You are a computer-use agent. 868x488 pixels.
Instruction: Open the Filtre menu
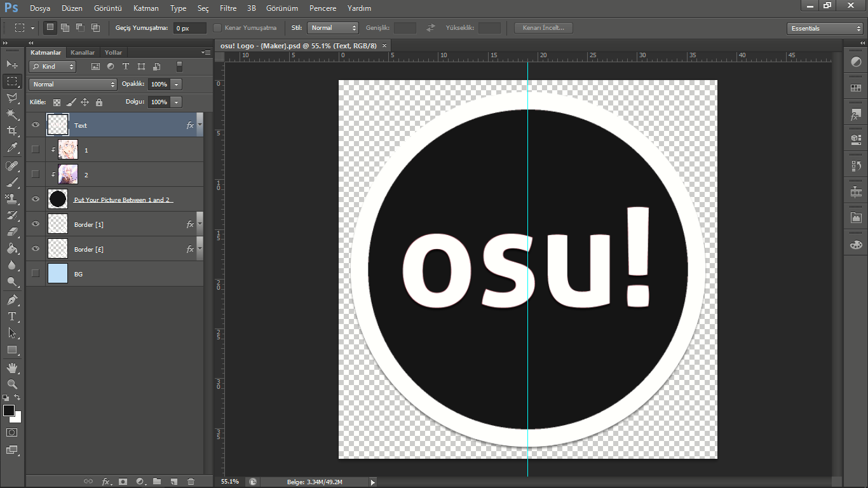228,8
